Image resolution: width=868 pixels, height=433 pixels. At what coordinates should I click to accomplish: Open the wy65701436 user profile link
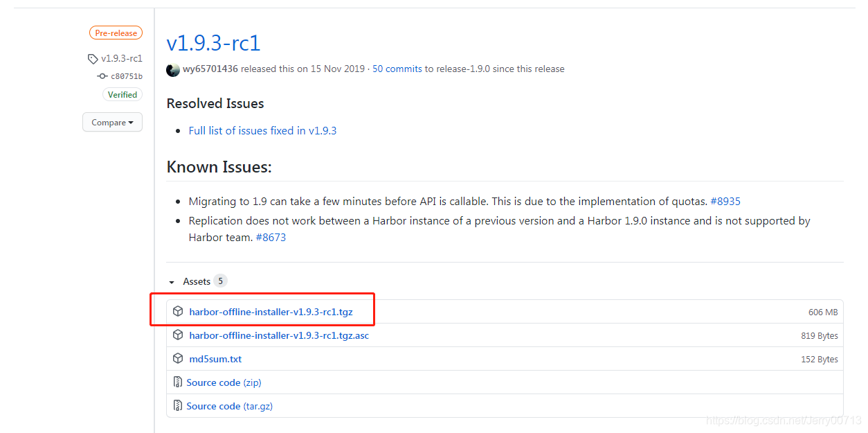(x=210, y=69)
